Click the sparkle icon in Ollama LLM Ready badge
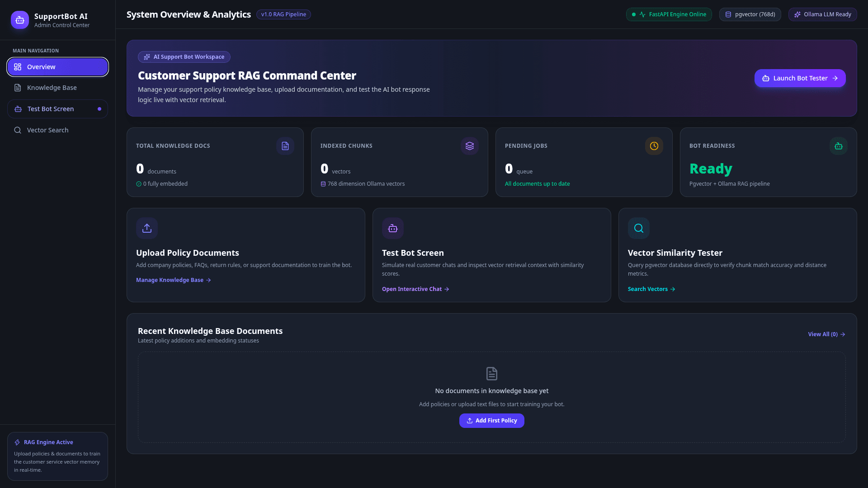This screenshot has height=488, width=868. tap(797, 14)
